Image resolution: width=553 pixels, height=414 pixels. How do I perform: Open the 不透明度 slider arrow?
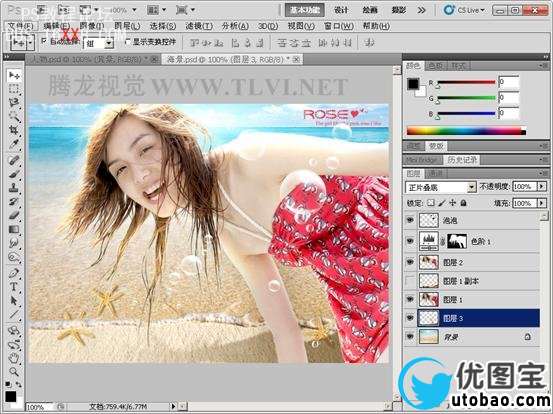point(542,186)
